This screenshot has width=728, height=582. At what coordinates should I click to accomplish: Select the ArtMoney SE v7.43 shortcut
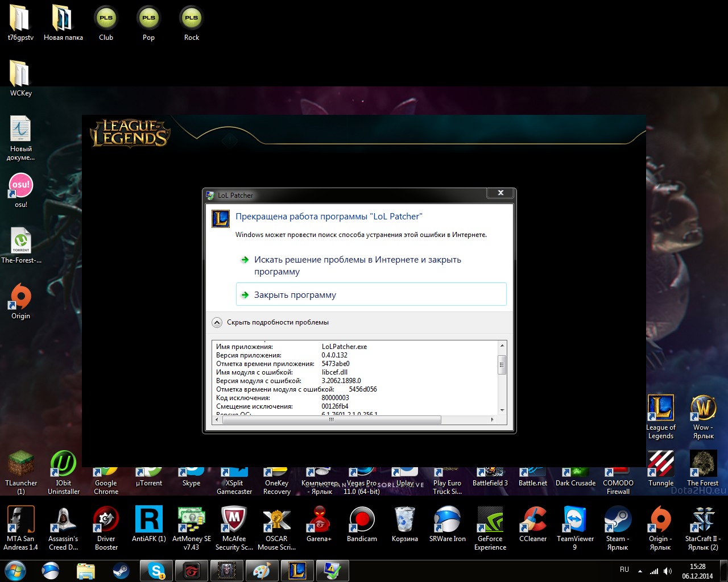click(x=192, y=528)
